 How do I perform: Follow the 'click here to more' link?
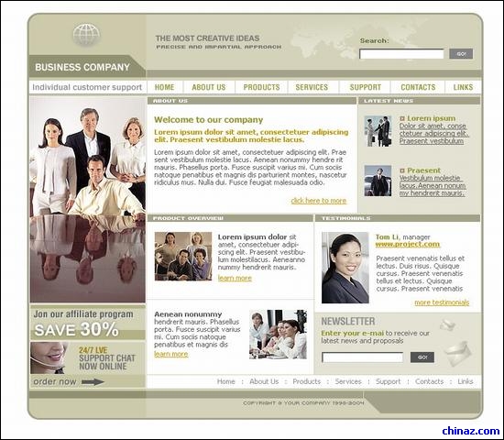[319, 201]
